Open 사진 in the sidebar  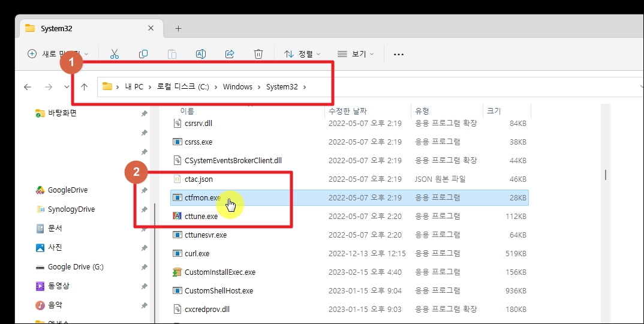(x=49, y=248)
